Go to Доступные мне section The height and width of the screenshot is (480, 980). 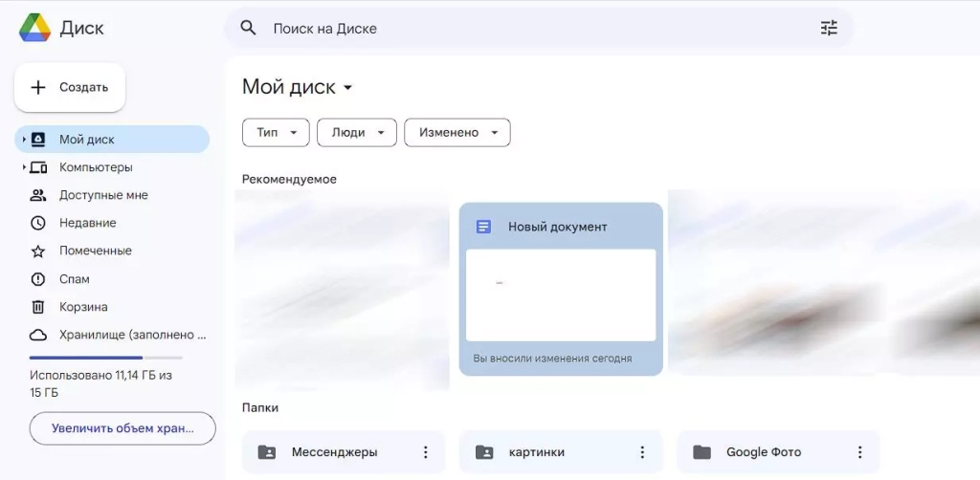coord(103,195)
